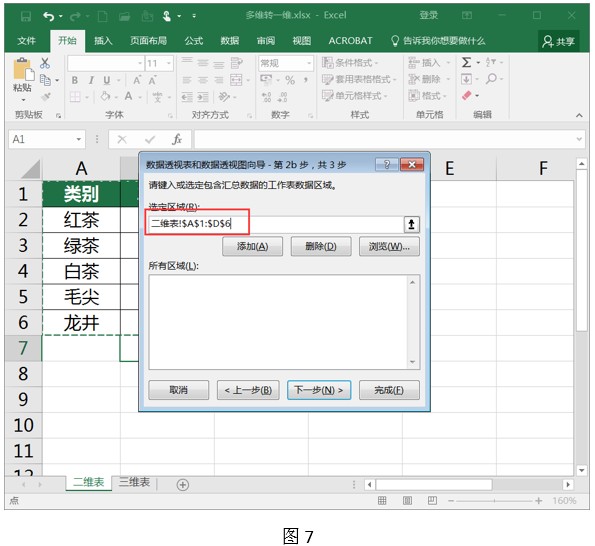Click the Undo arrow in quick access toolbar
Viewport: 595px width, 546px height.
[x=48, y=16]
